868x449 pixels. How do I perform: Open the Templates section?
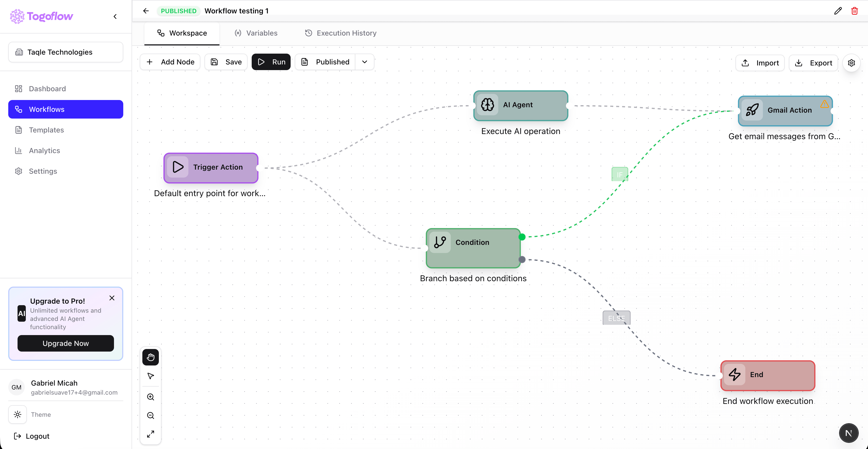click(46, 130)
